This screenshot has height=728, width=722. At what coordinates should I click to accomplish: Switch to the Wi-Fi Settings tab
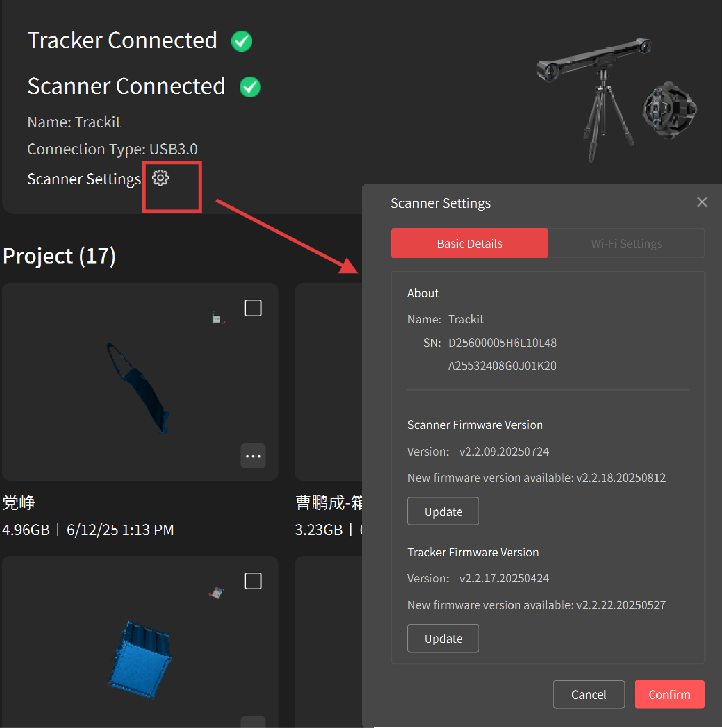[626, 243]
